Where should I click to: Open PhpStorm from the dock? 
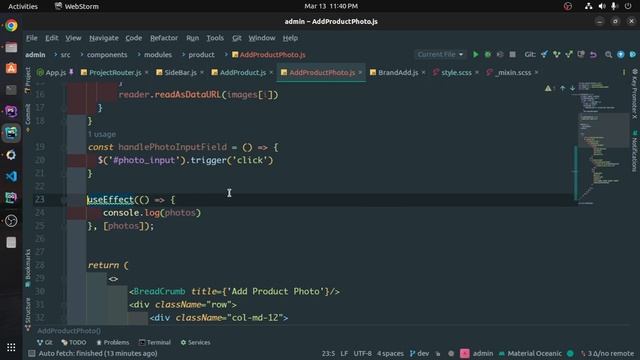click(11, 111)
